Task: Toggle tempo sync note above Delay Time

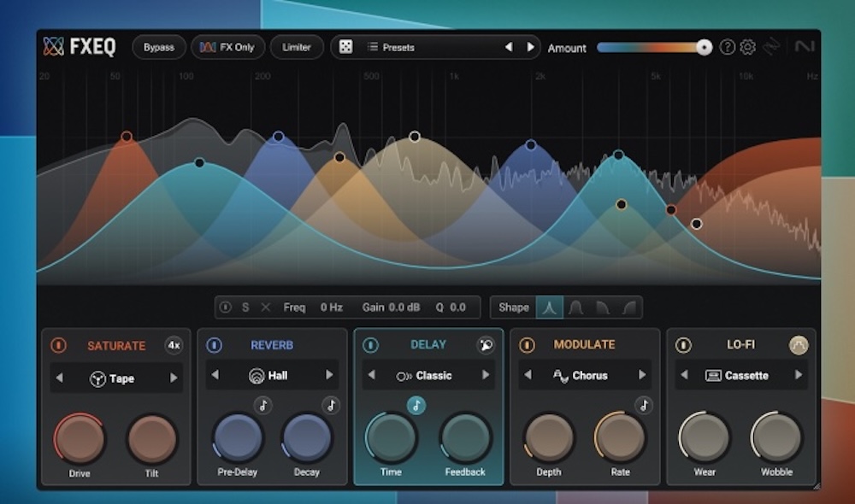Action: [x=416, y=406]
